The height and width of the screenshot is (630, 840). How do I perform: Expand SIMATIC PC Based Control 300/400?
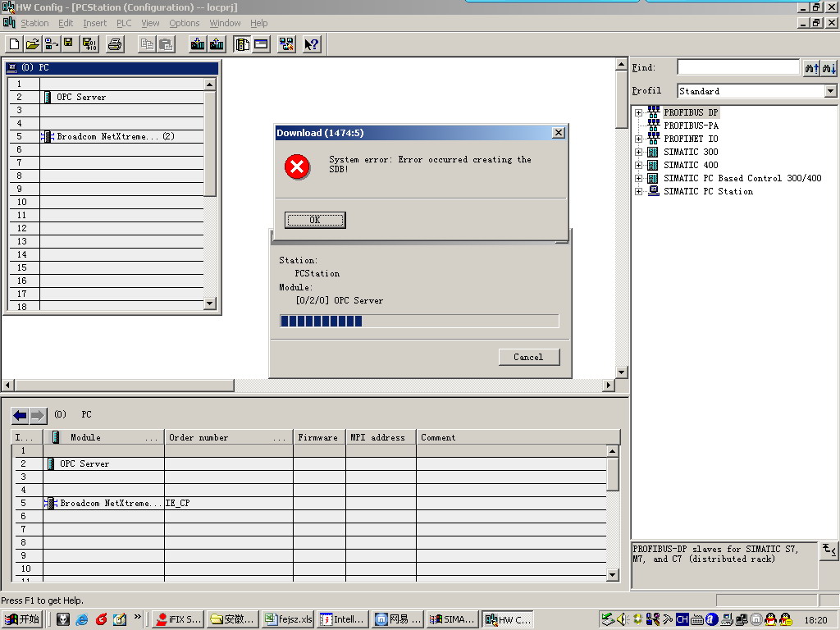(638, 178)
